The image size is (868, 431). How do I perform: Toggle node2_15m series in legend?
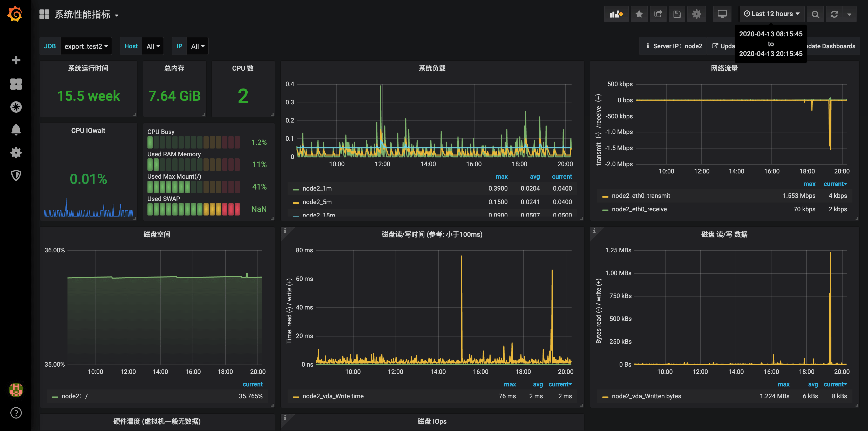pos(319,215)
